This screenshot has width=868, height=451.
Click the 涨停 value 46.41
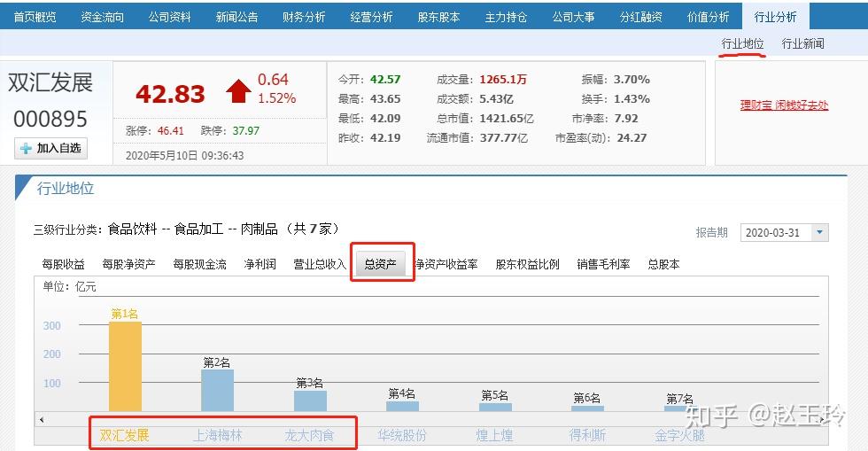170,131
